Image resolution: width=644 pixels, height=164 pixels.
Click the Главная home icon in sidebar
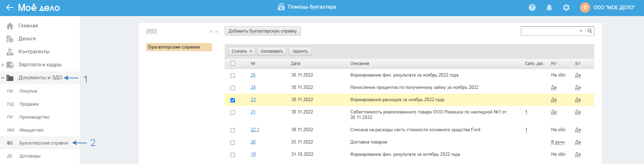[x=10, y=26]
